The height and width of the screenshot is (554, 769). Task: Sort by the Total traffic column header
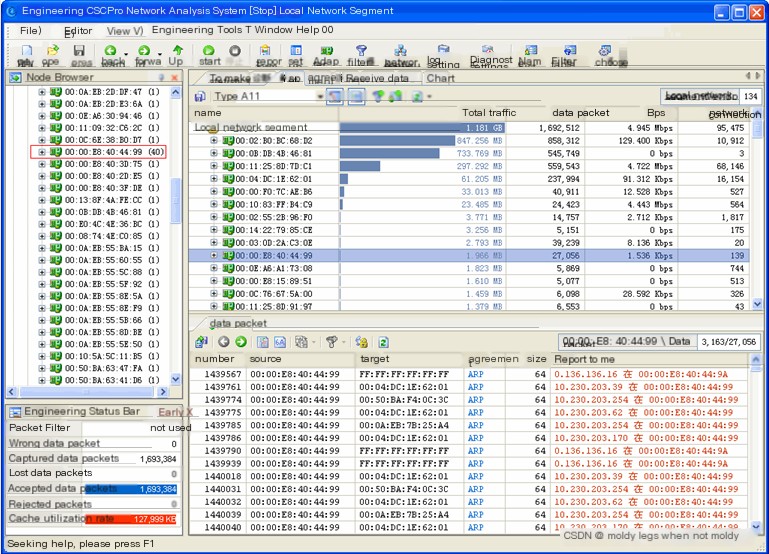[x=489, y=113]
